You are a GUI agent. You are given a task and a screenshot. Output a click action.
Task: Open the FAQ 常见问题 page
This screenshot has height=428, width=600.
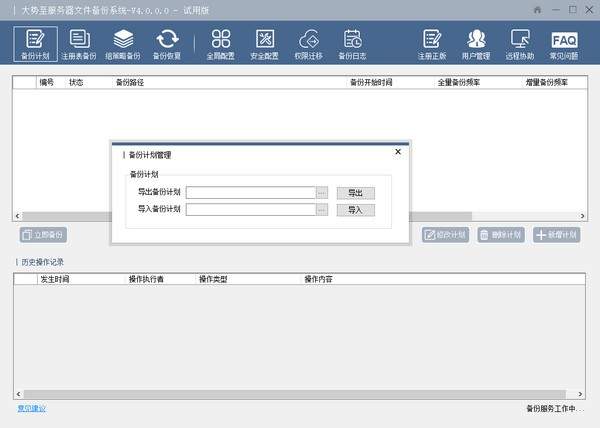coord(564,43)
